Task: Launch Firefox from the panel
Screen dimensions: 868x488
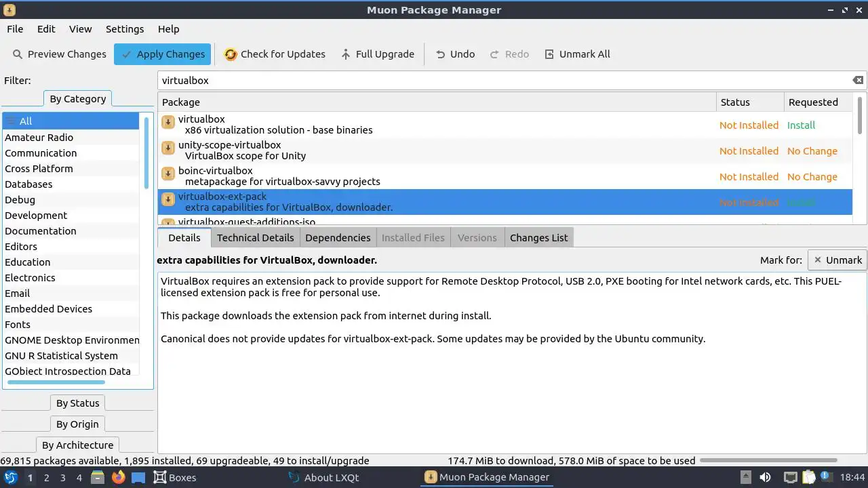Action: coord(119,477)
